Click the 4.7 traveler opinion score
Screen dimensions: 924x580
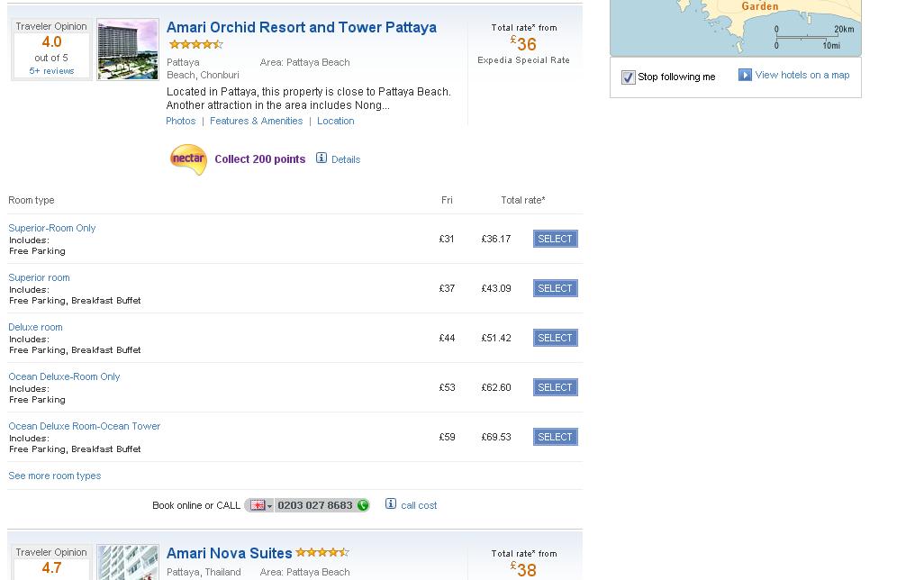coord(52,567)
